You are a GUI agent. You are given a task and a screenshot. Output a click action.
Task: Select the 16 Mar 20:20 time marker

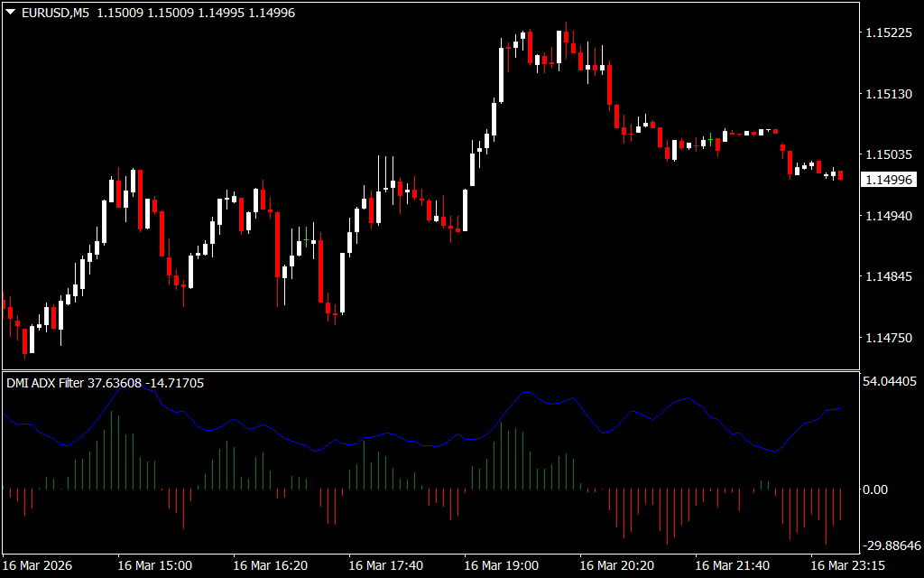616,565
